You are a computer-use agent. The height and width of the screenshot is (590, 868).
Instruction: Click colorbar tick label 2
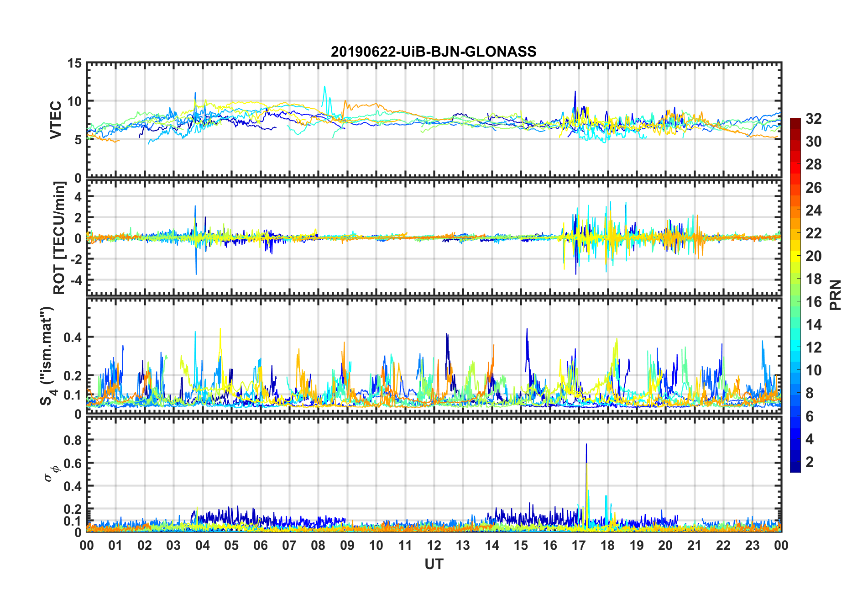[810, 462]
